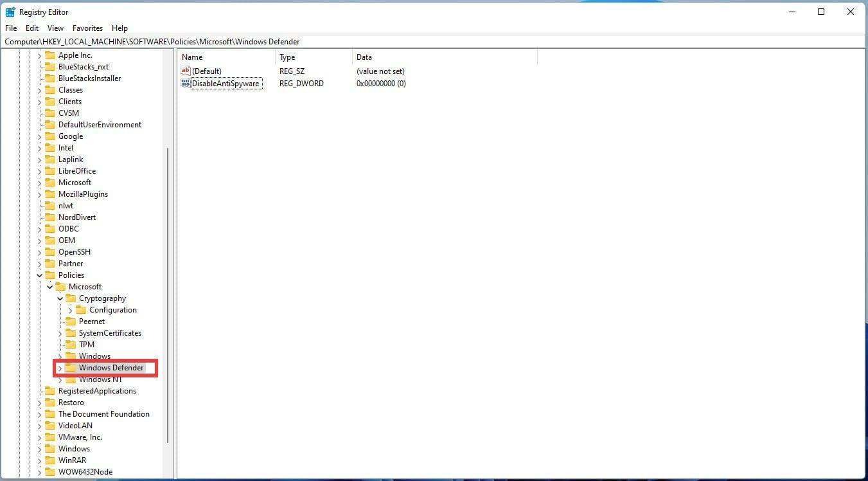Viewport: 868px width, 481px height.
Task: Maximize the Registry Editor window
Action: 821,12
